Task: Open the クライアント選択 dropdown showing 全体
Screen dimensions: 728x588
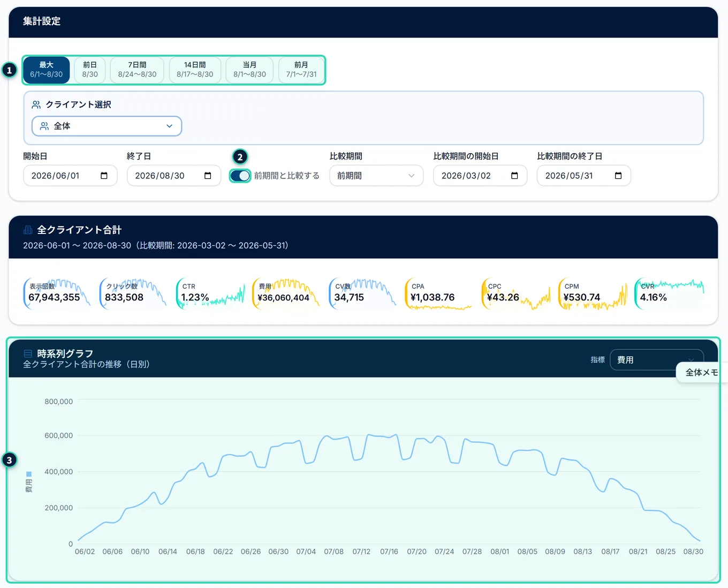Action: point(107,126)
